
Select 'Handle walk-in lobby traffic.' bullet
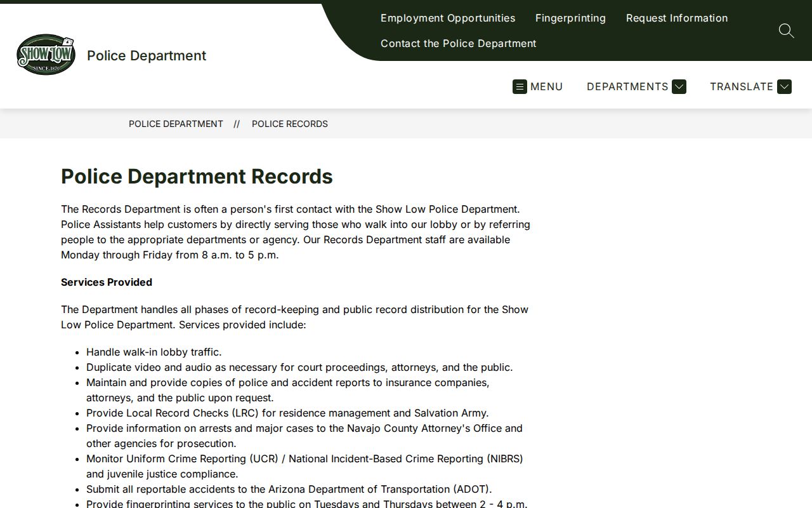point(154,352)
